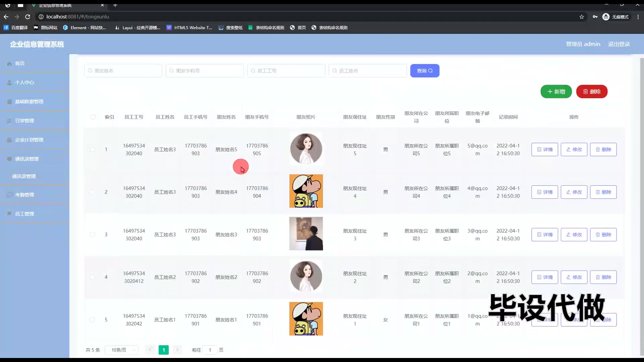
Task: Toggle select-all checkbox in table header
Action: click(x=93, y=117)
